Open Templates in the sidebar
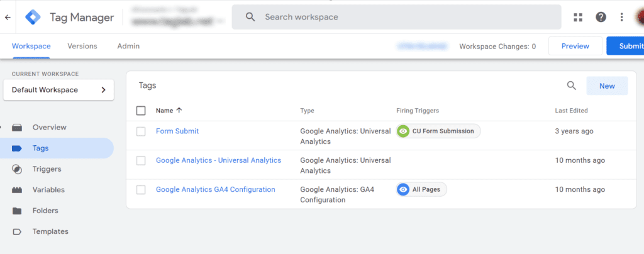The width and height of the screenshot is (644, 254). [x=50, y=232]
